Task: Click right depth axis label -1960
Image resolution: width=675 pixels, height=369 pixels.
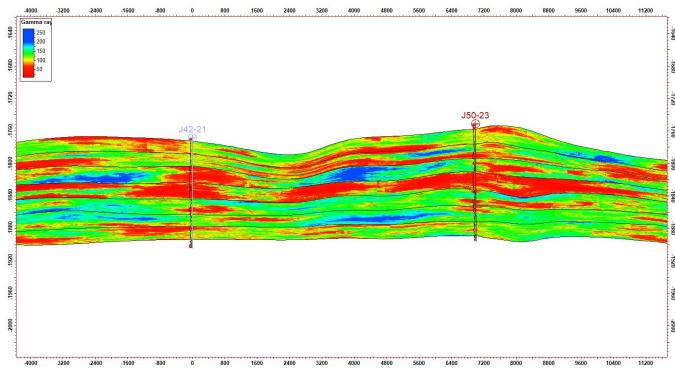Action: [x=672, y=293]
